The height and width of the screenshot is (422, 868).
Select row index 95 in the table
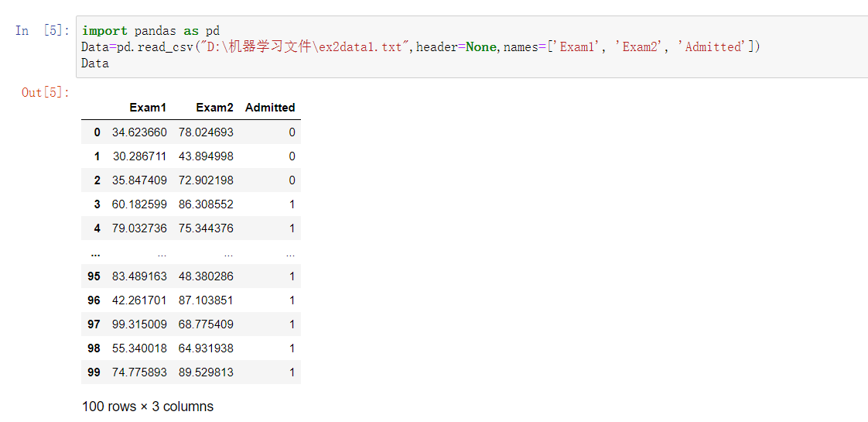pos(94,276)
